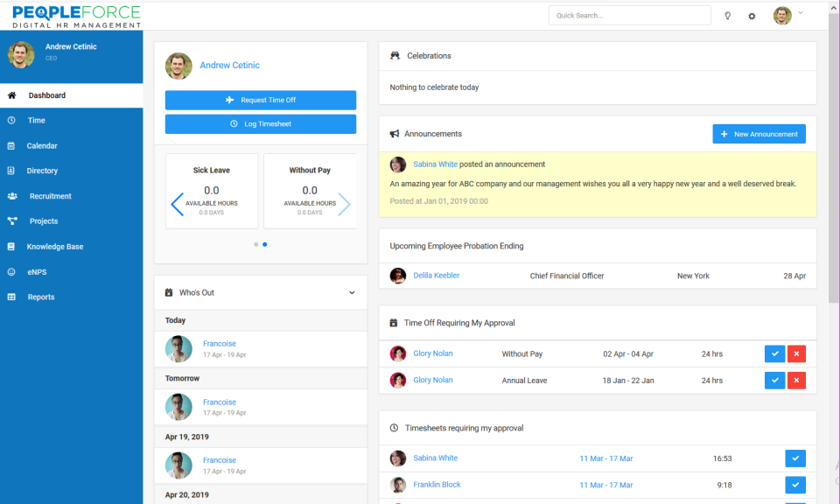Screen dimensions: 840x504
Task: Approve Glory Nolan's Without Pay request
Action: click(x=774, y=353)
